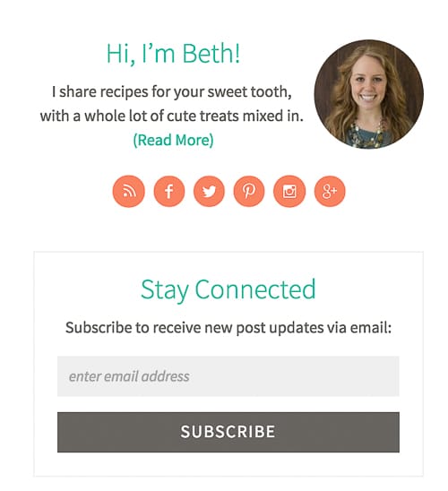Click the SUBSCRIBE button

(228, 432)
